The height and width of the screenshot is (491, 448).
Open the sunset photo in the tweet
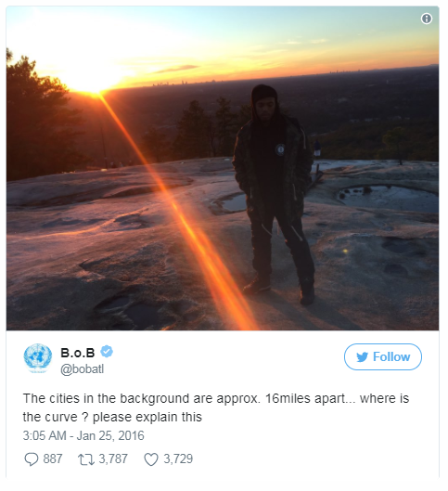223,169
